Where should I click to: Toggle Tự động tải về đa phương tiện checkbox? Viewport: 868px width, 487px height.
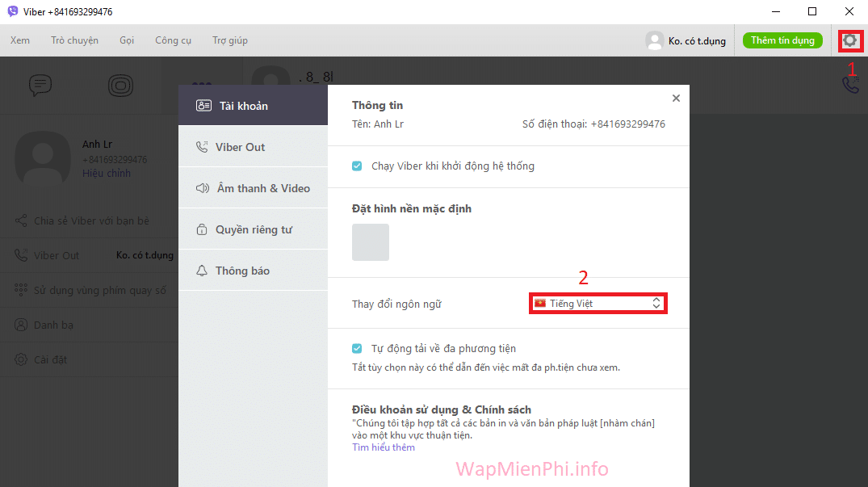point(357,348)
